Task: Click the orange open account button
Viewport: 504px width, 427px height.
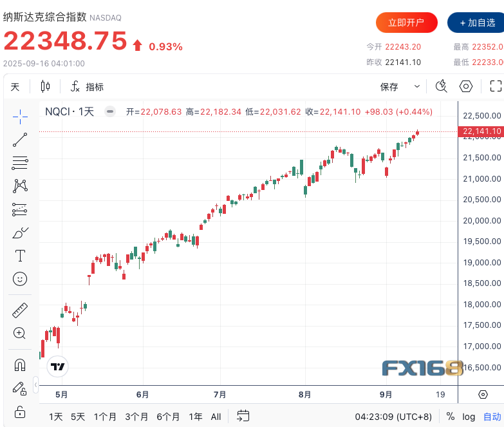Action: (406, 23)
